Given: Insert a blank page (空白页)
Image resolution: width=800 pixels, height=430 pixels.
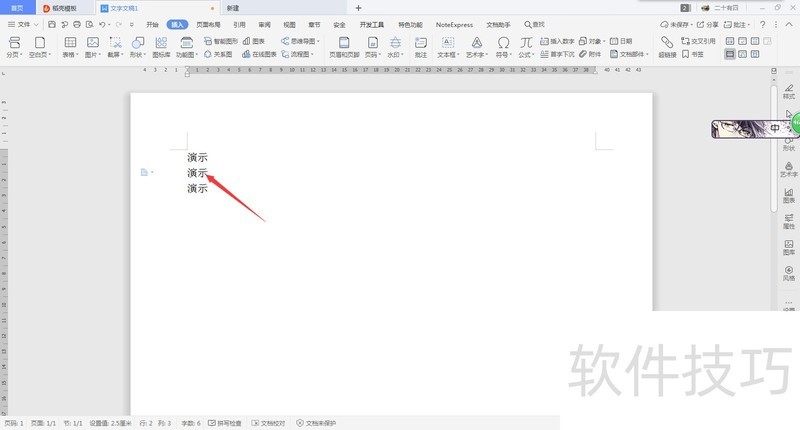Looking at the screenshot, I should coord(40,46).
